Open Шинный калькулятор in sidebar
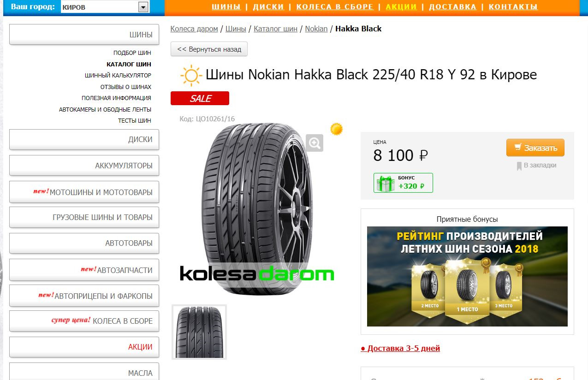The image size is (588, 380). [118, 75]
